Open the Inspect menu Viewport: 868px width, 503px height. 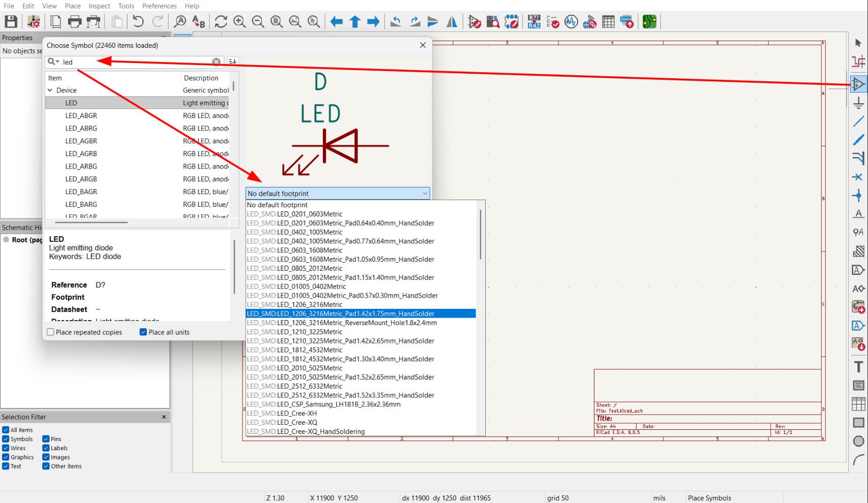(99, 6)
